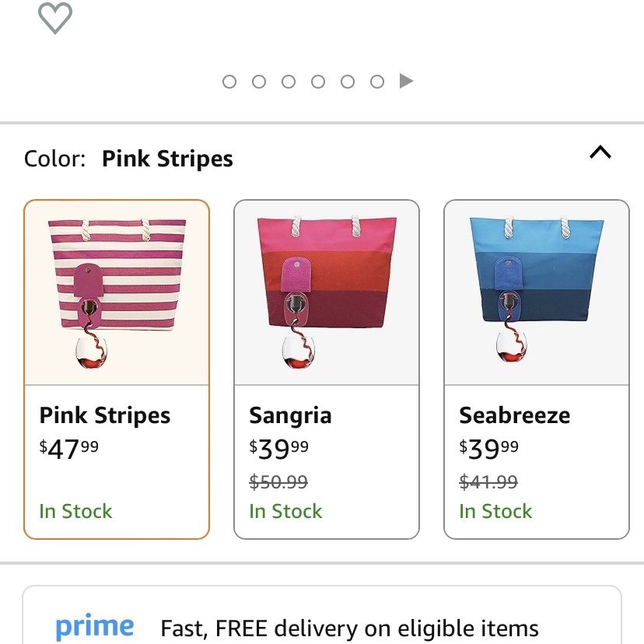Select the first image carousel dot

click(229, 82)
